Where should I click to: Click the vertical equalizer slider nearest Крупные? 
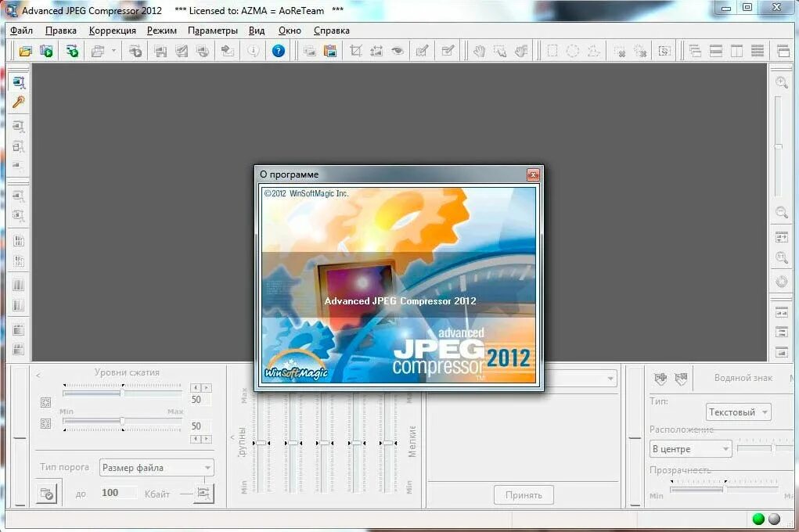tap(261, 443)
